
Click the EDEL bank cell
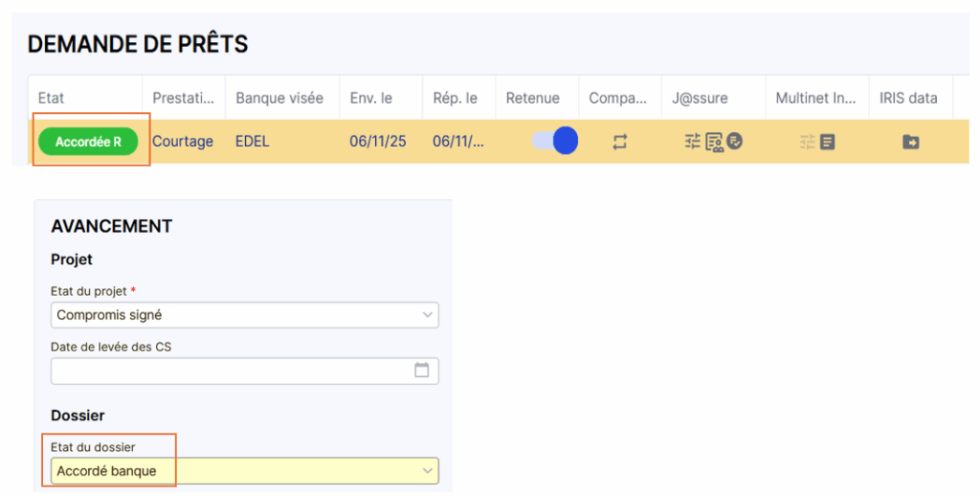point(253,142)
